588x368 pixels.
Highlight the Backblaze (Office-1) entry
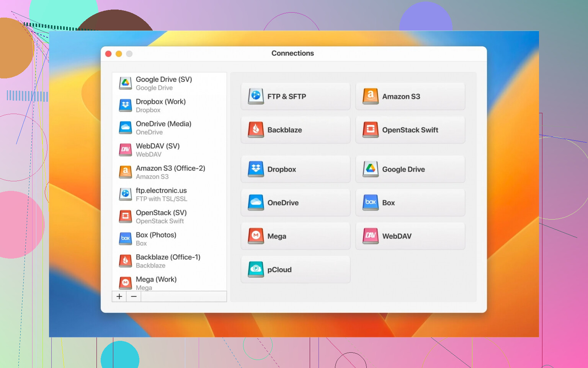tap(169, 261)
